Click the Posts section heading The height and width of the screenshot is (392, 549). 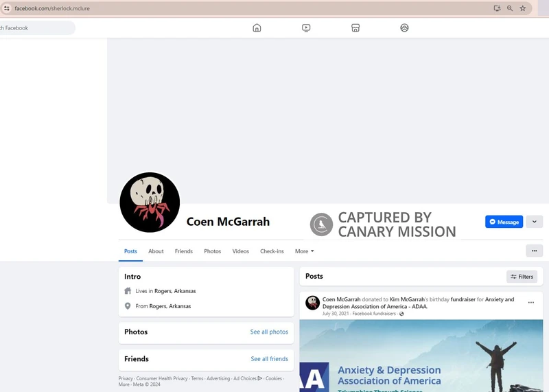314,276
